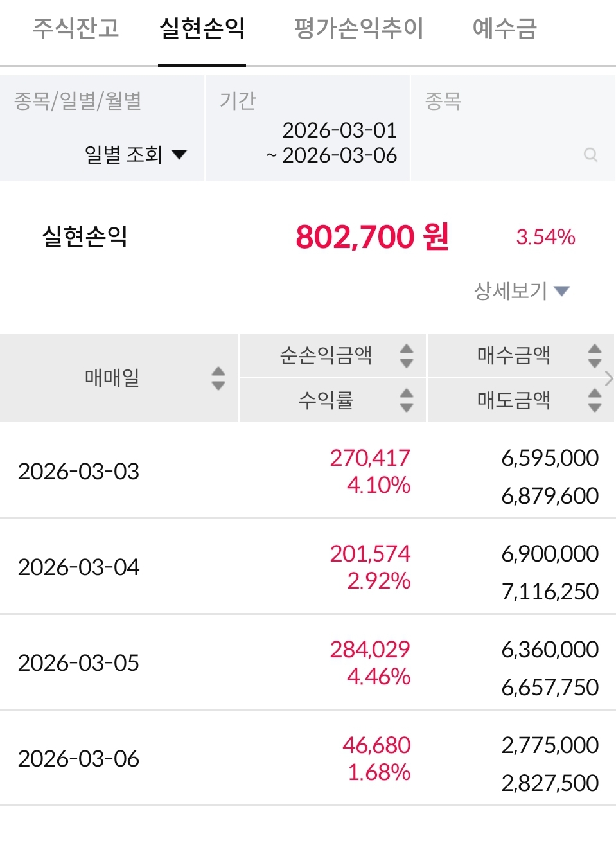Open the 일별 조회 dropdown
Viewport: 616px width, 861px height.
135,155
